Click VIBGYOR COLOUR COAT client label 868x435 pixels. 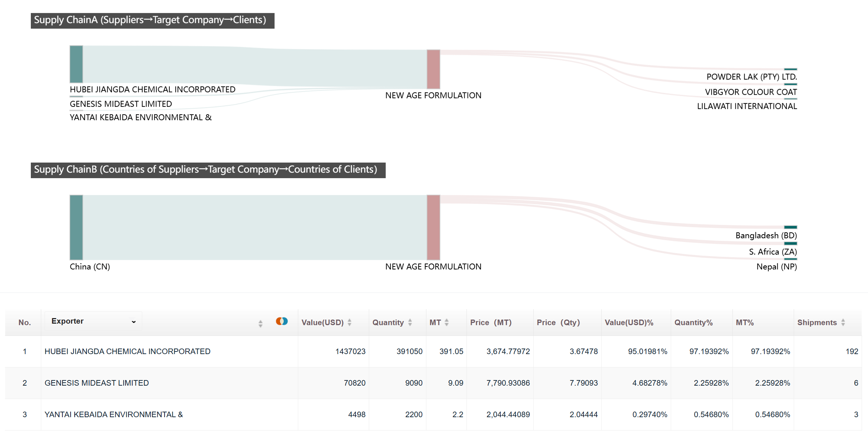(751, 92)
